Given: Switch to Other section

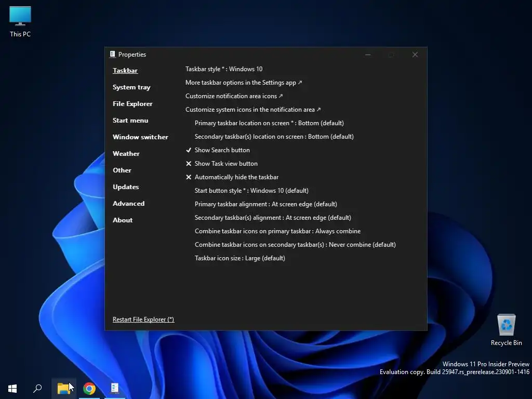Looking at the screenshot, I should coord(122,170).
